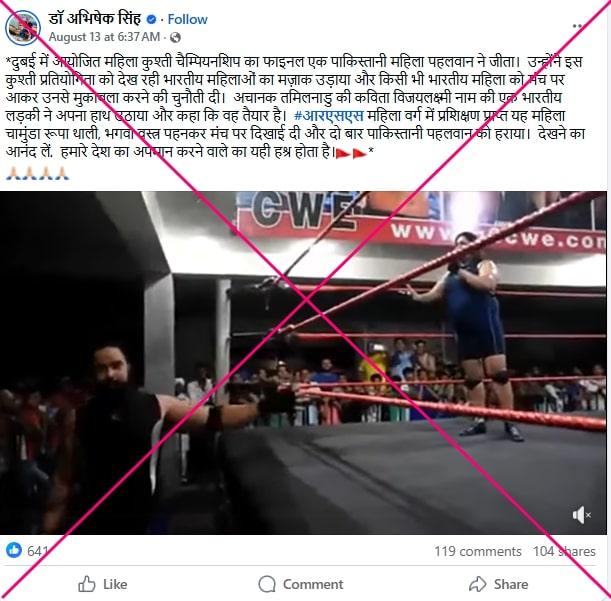Open the author name डॉ अभिषेक सिंह

tap(95, 19)
